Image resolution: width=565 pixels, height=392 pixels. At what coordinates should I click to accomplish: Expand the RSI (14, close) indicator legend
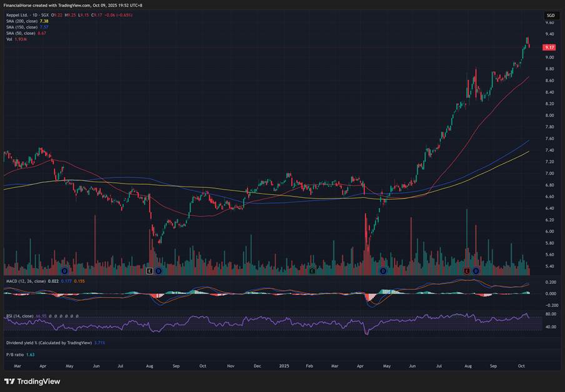pos(20,316)
